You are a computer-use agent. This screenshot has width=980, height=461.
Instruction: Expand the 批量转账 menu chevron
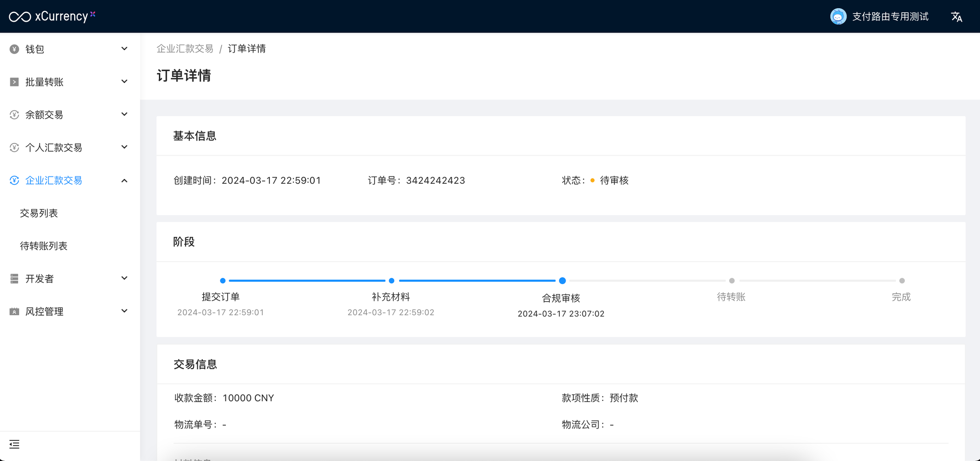click(124, 82)
